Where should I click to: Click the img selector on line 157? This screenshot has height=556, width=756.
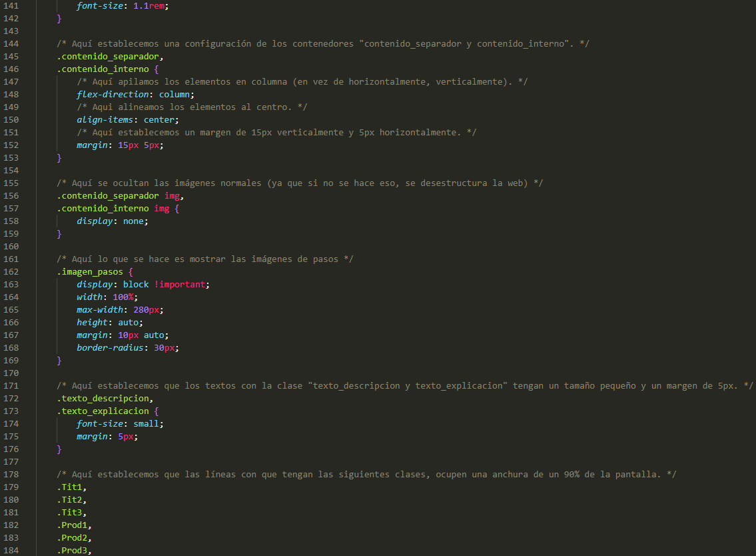(161, 209)
